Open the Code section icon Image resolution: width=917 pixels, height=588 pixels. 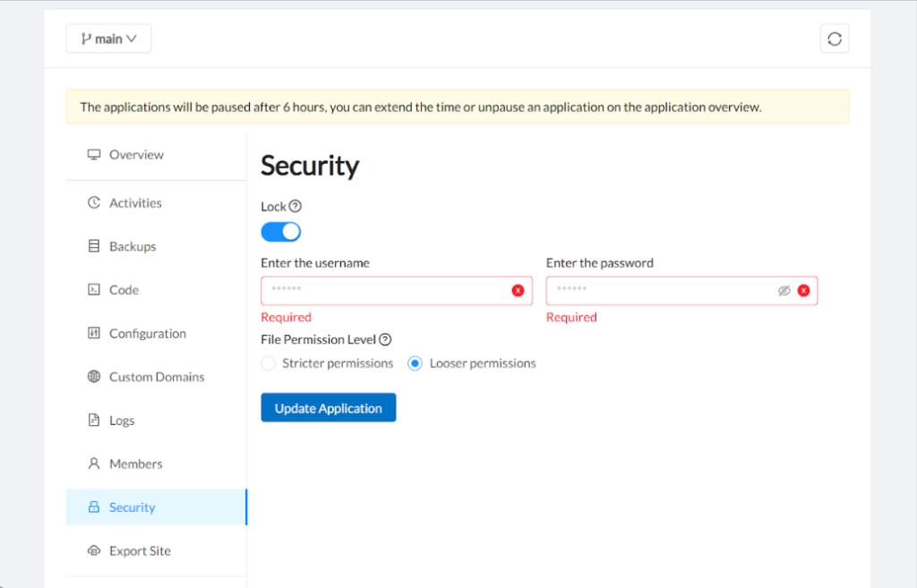click(x=94, y=289)
